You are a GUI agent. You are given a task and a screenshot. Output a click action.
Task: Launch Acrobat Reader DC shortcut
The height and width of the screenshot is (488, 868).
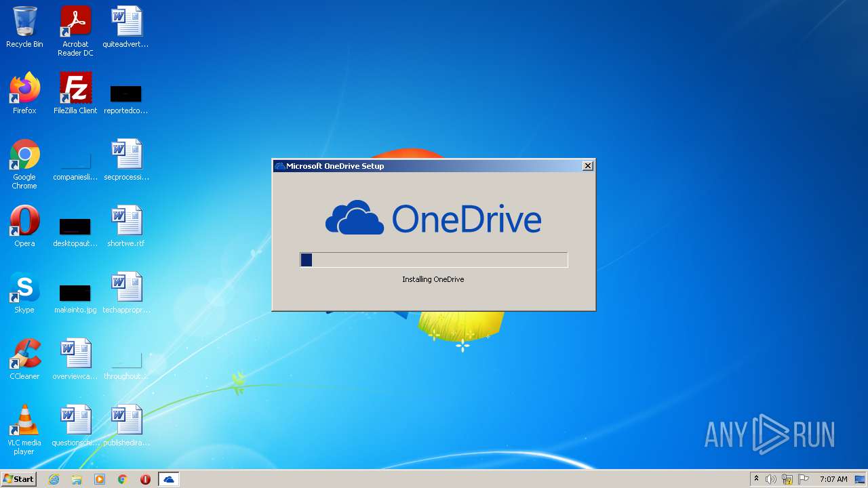(x=75, y=31)
